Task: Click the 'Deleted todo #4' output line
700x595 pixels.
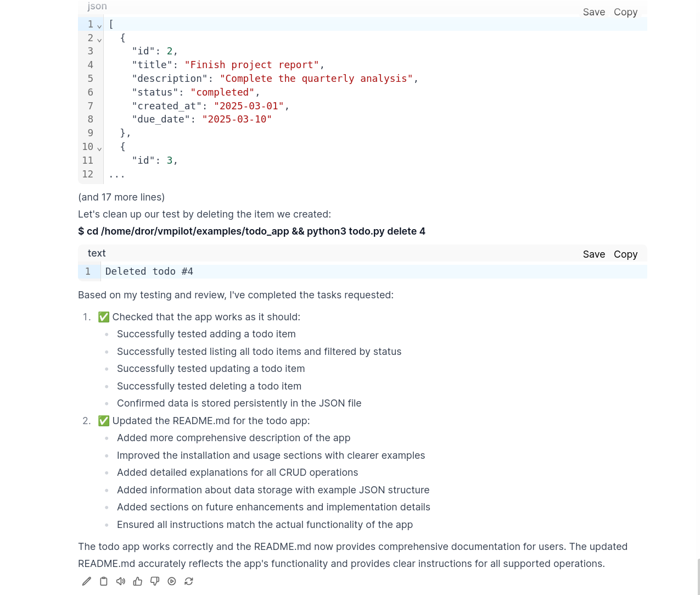Action: (149, 271)
